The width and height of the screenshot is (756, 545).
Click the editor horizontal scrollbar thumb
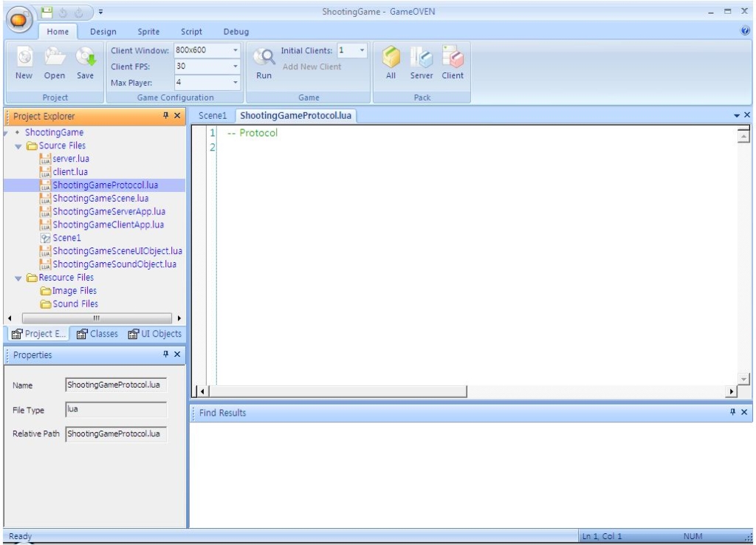pyautogui.click(x=337, y=391)
